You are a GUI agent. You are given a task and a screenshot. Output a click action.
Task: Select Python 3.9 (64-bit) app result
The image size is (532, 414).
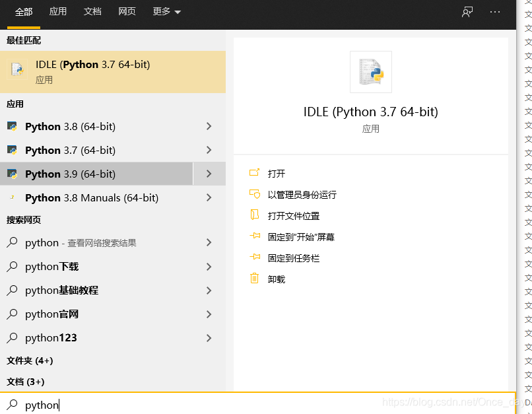click(x=96, y=174)
